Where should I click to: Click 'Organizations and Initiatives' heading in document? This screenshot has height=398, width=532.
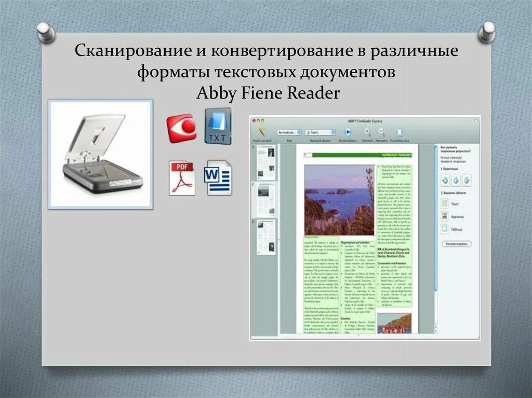click(355, 243)
